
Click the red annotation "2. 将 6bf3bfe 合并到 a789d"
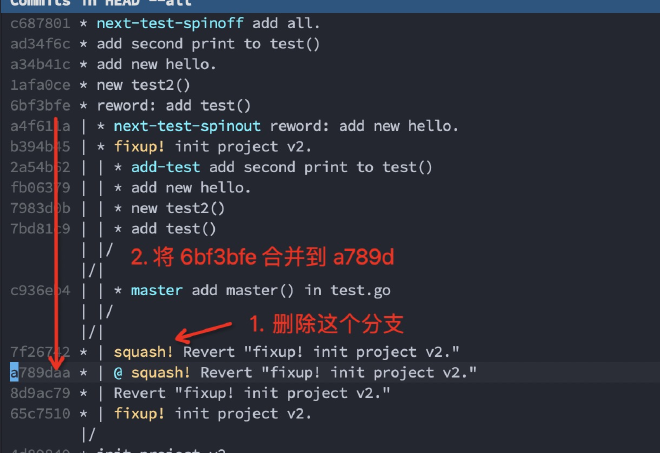tap(262, 257)
